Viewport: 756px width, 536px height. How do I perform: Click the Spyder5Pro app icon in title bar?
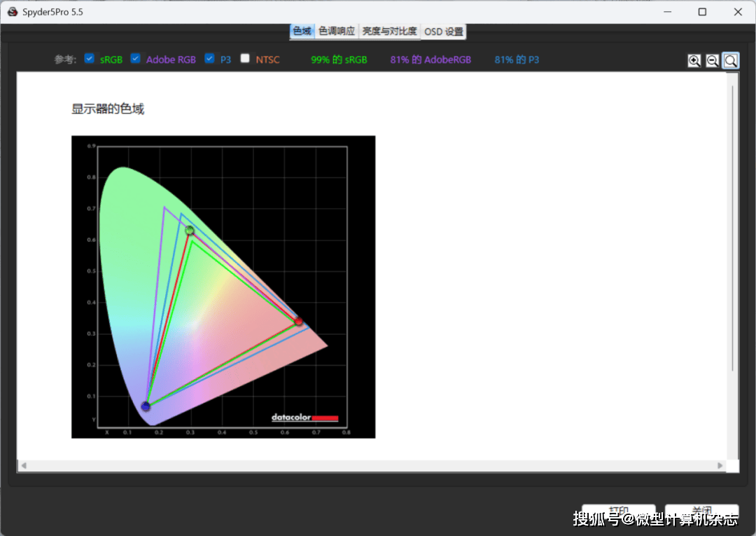pyautogui.click(x=13, y=12)
